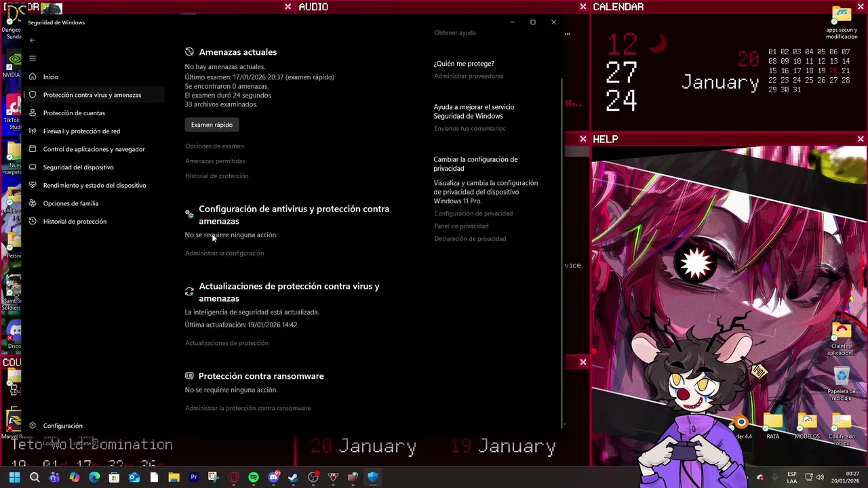Close the AUDIO widget panel
This screenshot has width=868, height=488.
[x=583, y=7]
